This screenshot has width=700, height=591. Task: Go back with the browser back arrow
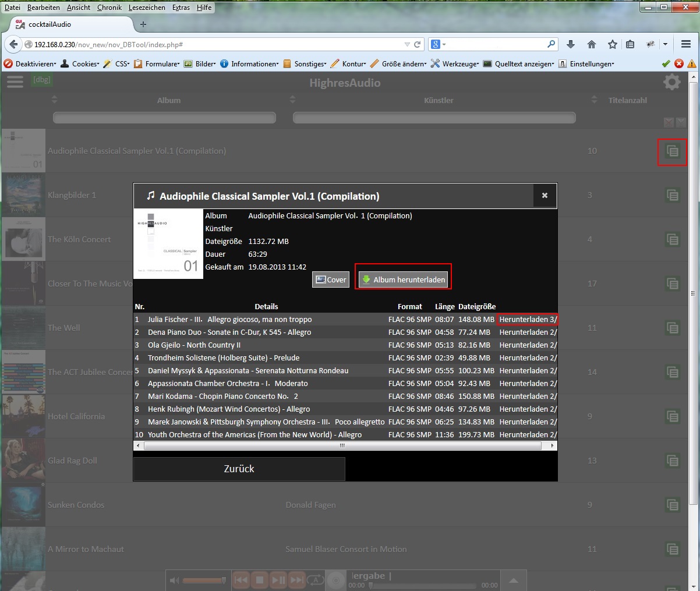pyautogui.click(x=13, y=44)
